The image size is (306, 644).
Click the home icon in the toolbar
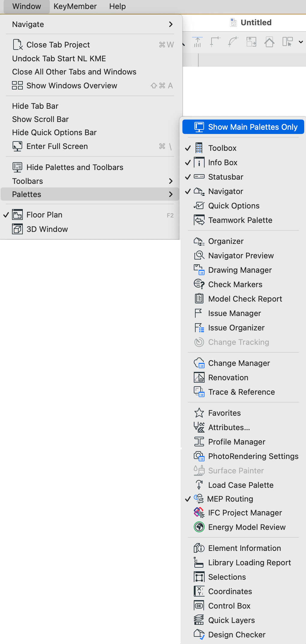[269, 42]
